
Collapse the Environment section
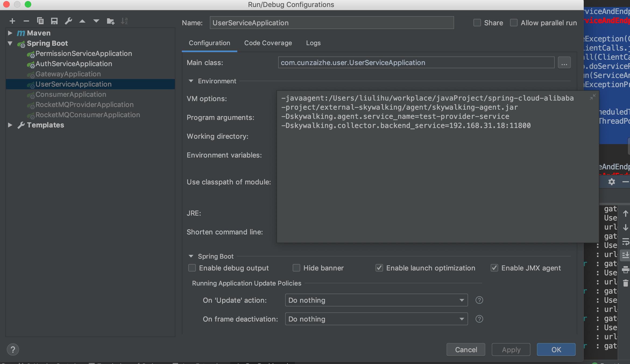pos(191,81)
